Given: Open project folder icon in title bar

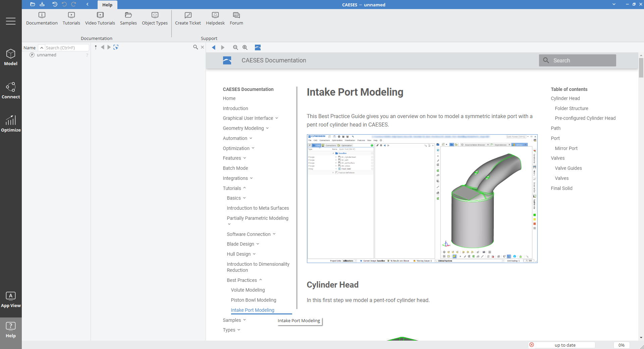Looking at the screenshot, I should click(x=33, y=4).
